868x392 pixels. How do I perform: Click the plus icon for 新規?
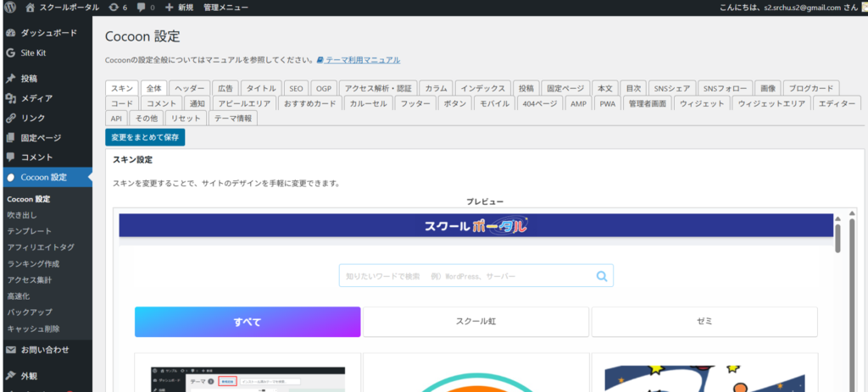pos(170,7)
